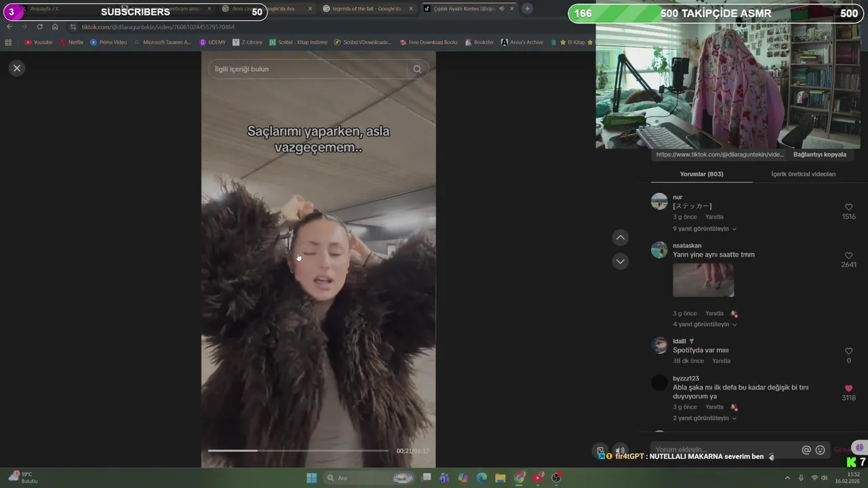Viewport: 868px width, 488px height.
Task: Open the UDEMY bookmark
Action: pyautogui.click(x=212, y=42)
